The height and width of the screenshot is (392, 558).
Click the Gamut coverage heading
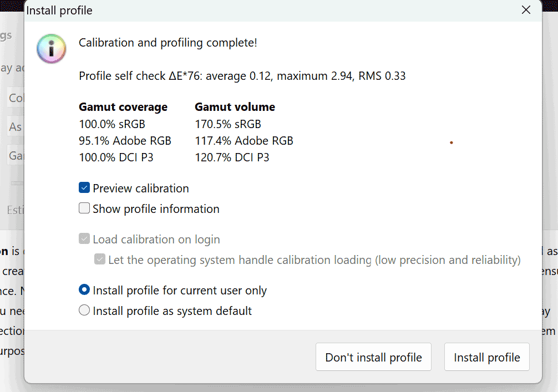[123, 107]
